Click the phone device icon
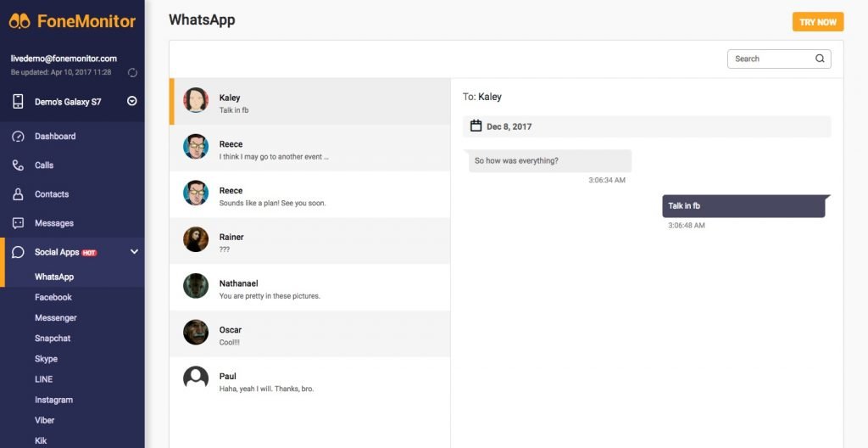Image resolution: width=868 pixels, height=448 pixels. click(19, 102)
